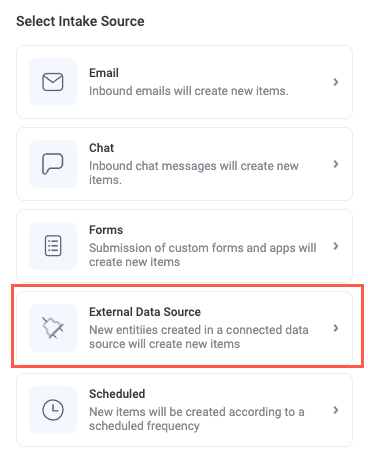The image size is (368, 467).
Task: Choose the Forms intake source title
Action: tap(106, 230)
